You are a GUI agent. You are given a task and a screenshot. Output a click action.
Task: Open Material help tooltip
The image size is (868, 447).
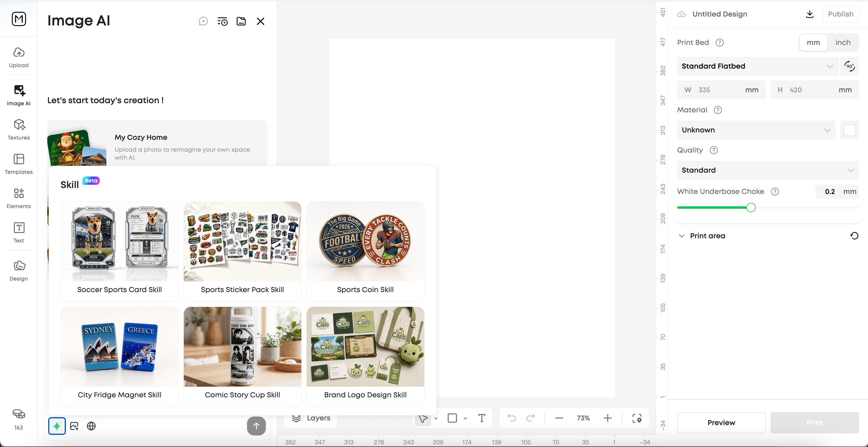click(718, 110)
